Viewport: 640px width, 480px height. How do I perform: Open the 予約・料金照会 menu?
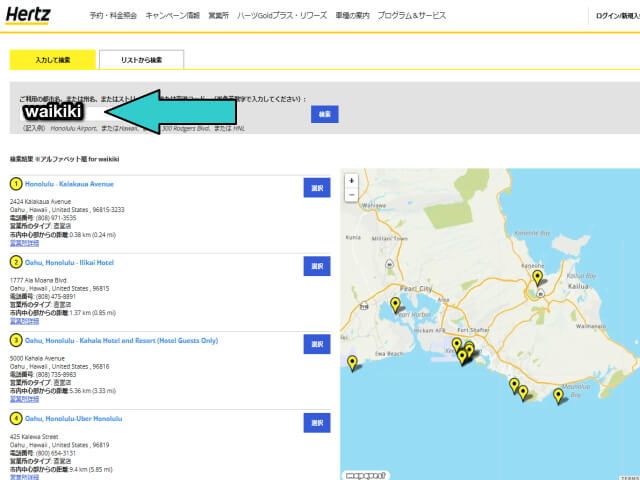point(113,16)
